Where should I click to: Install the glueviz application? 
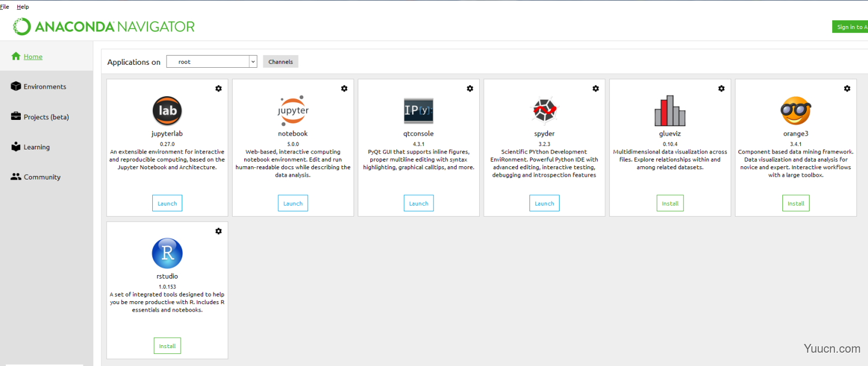[670, 203]
